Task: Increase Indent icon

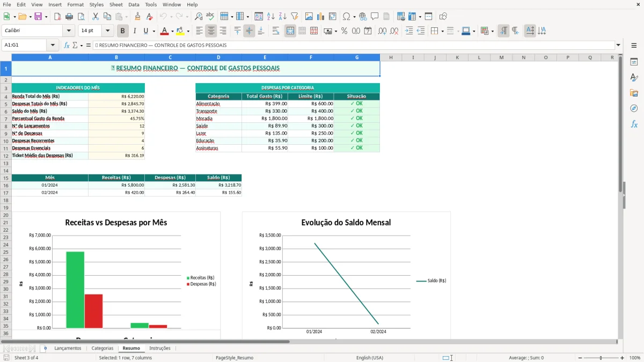Action: 409,31
